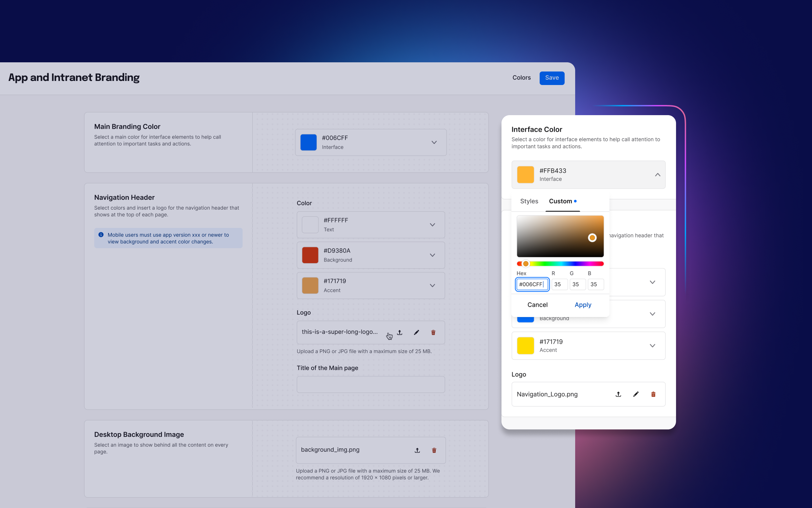
Task: Upload new background_img.png file
Action: [x=417, y=450]
